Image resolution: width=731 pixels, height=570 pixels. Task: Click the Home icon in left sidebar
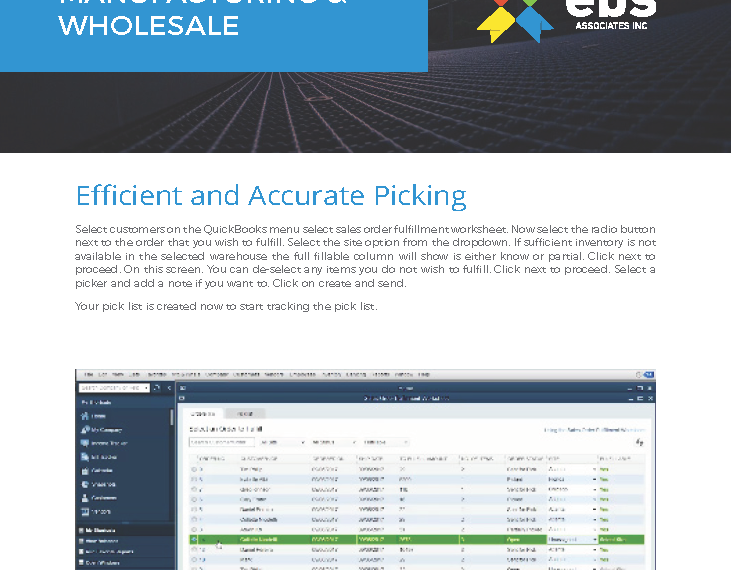[x=85, y=415]
